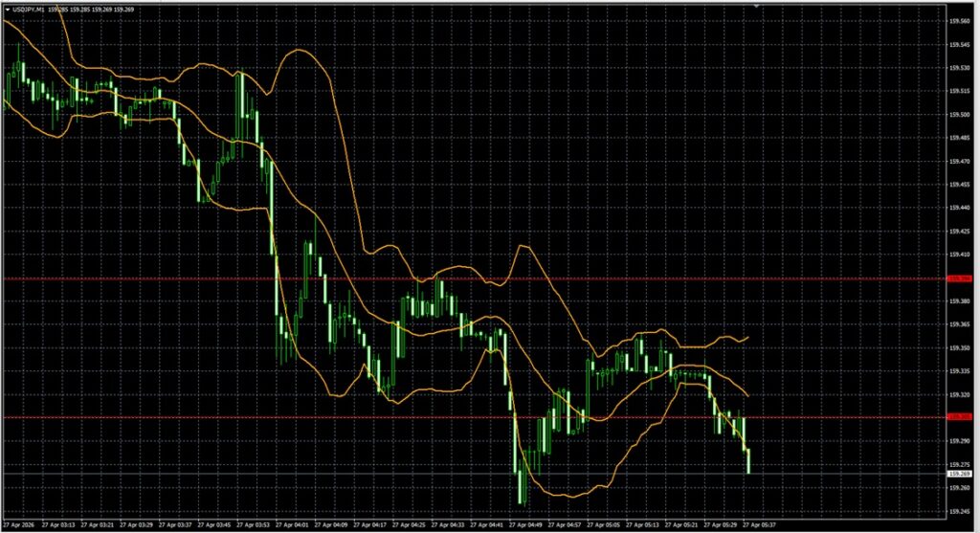The image size is (980, 533).
Task: Click the 27 Apr 04:01 time label
Action: click(292, 525)
